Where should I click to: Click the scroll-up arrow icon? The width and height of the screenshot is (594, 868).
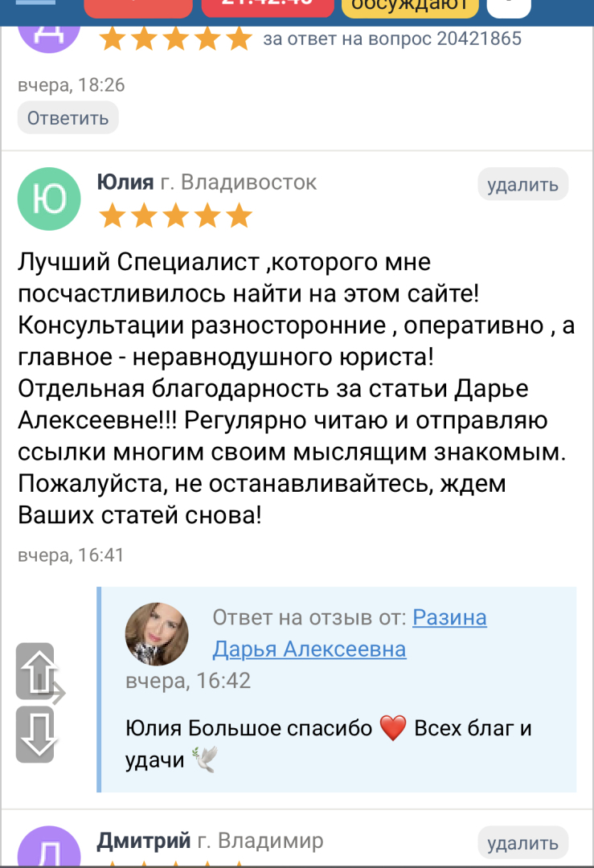[35, 671]
